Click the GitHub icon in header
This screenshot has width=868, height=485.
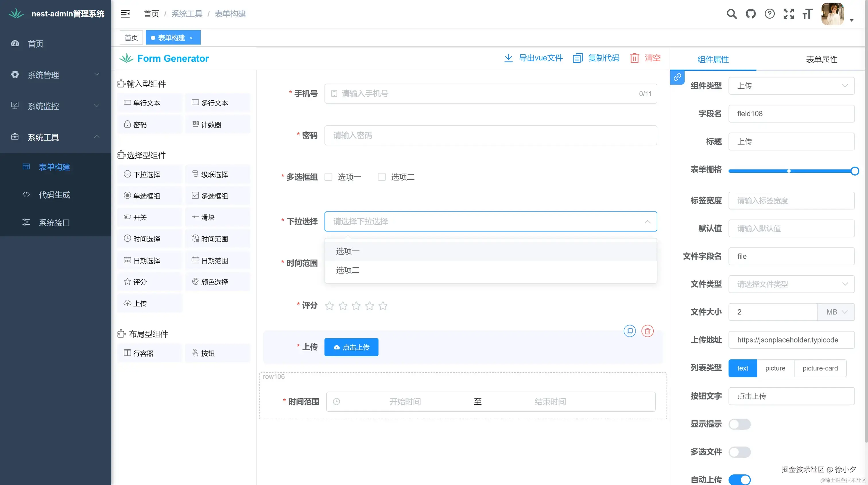[750, 14]
